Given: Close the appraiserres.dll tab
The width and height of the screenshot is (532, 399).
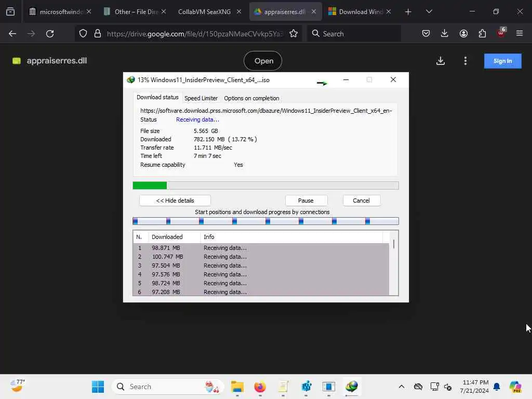Looking at the screenshot, I should (314, 11).
